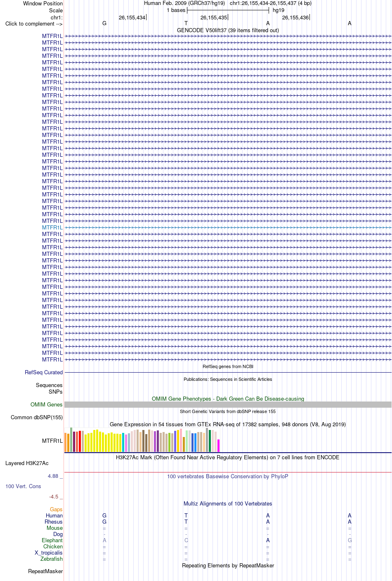The image size is (392, 581).
Task: Click base T in the Rhesus alignment row
Action: (x=186, y=522)
